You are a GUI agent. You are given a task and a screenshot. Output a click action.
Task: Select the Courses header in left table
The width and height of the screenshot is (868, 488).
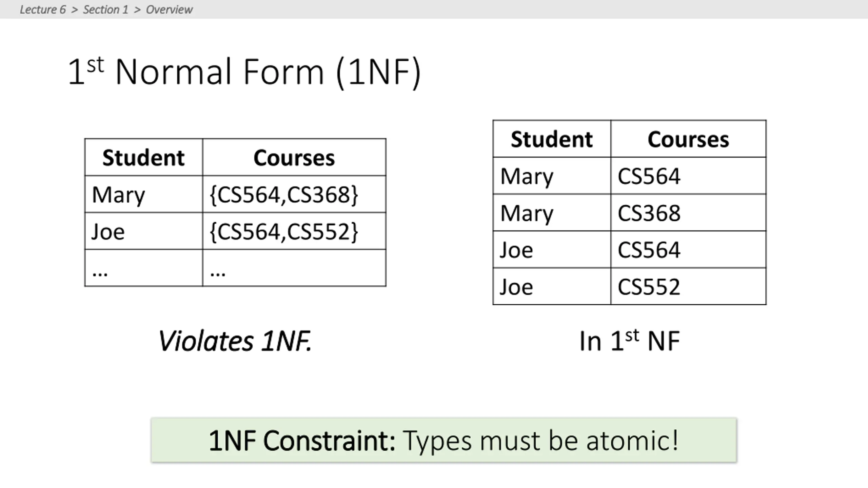[x=294, y=158]
